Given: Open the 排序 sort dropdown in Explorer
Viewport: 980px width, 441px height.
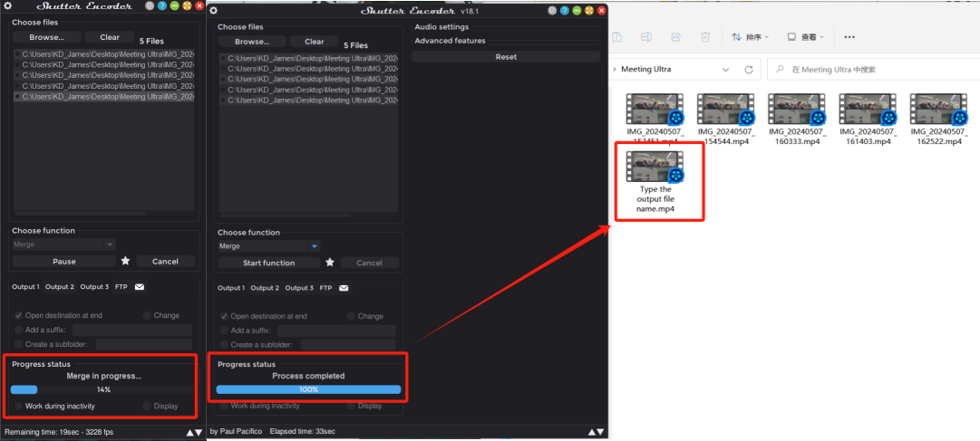Looking at the screenshot, I should (750, 37).
